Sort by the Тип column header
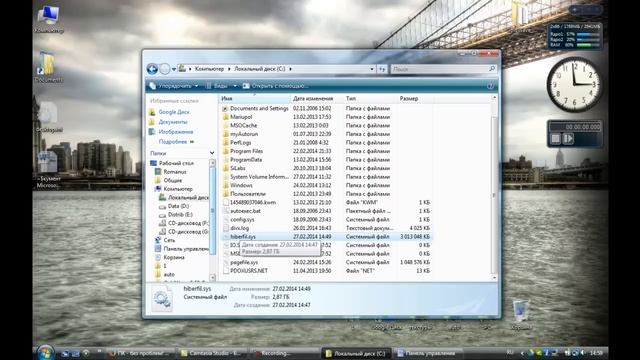This screenshot has width=640, height=360. pyautogui.click(x=369, y=98)
